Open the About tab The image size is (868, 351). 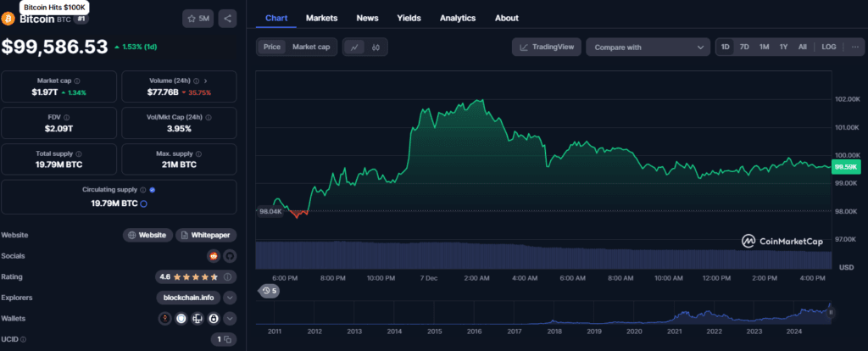pos(507,18)
